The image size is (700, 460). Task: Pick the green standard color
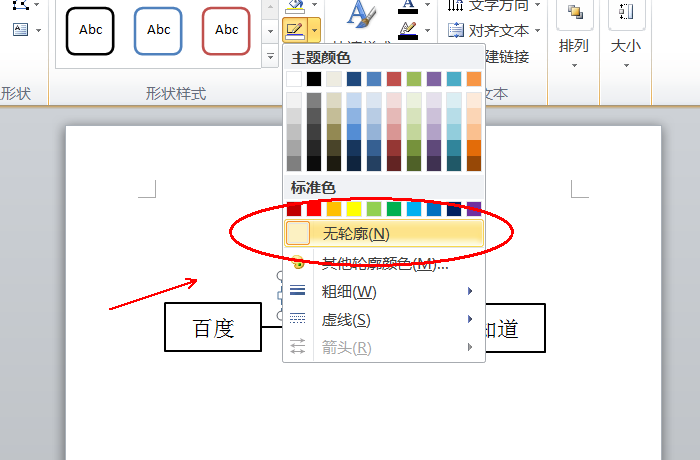coord(394,209)
